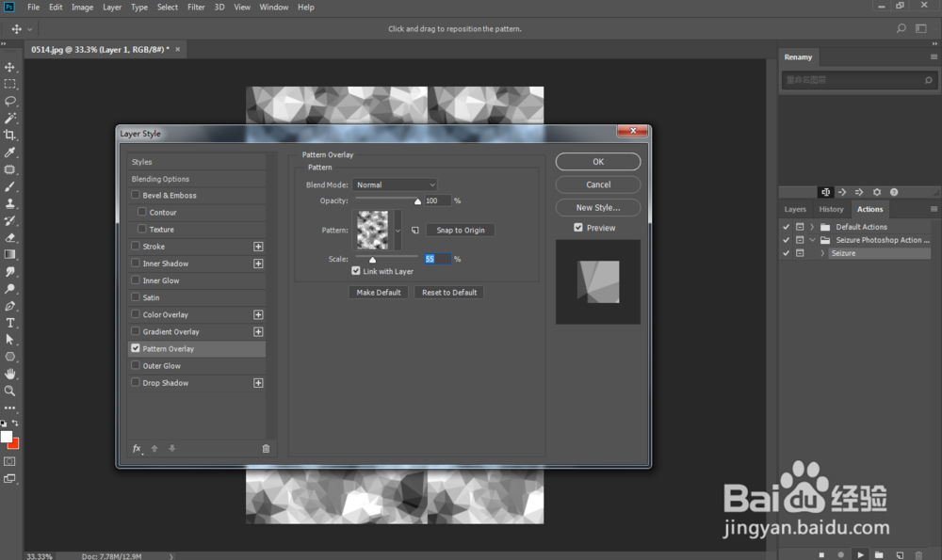Image resolution: width=942 pixels, height=560 pixels.
Task: Select the Pen tool
Action: [9, 306]
